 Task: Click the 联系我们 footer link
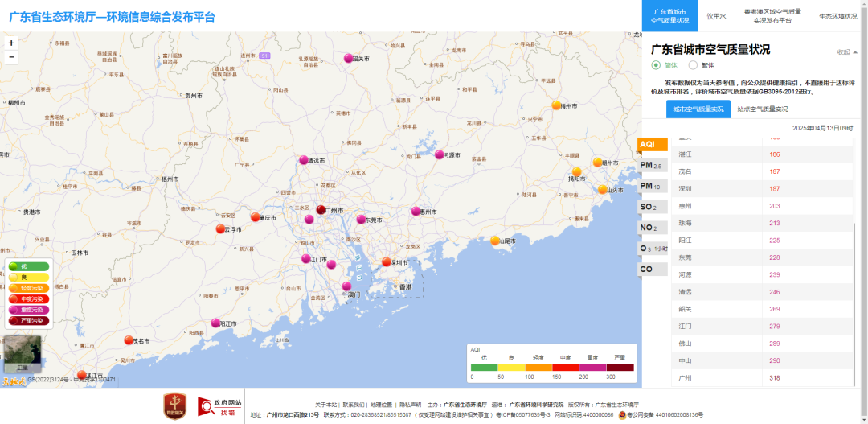coord(354,405)
